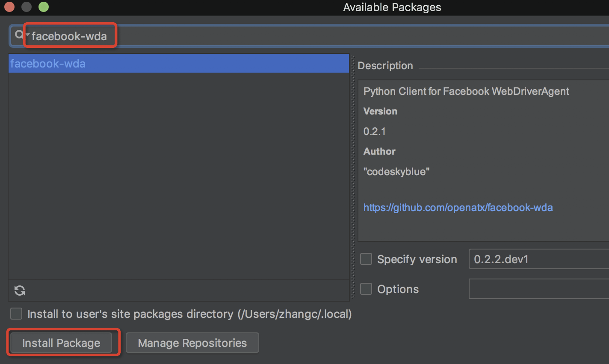609x364 pixels.
Task: Enable the Specify version checkbox
Action: point(366,259)
